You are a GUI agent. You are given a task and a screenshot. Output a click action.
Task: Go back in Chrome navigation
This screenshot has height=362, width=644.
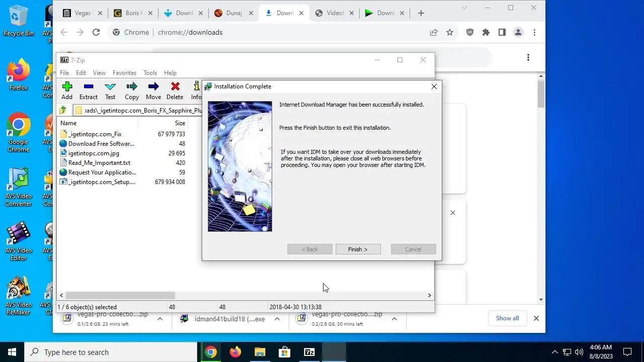coord(64,32)
